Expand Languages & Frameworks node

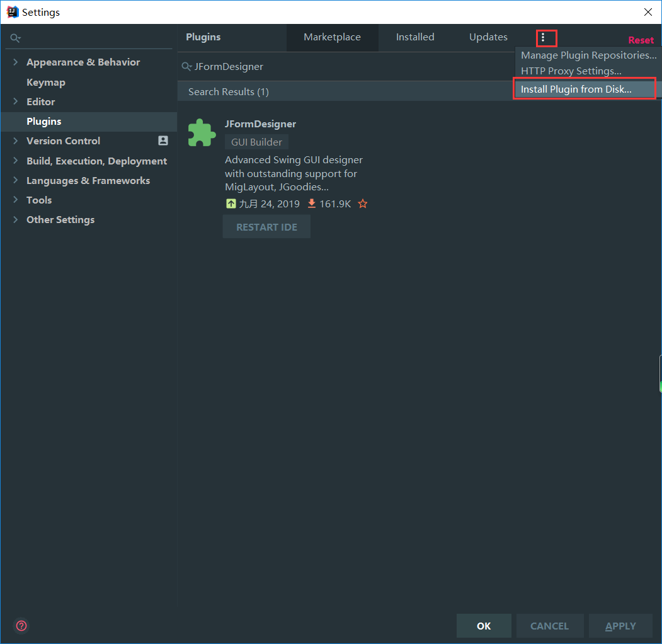[x=16, y=180]
